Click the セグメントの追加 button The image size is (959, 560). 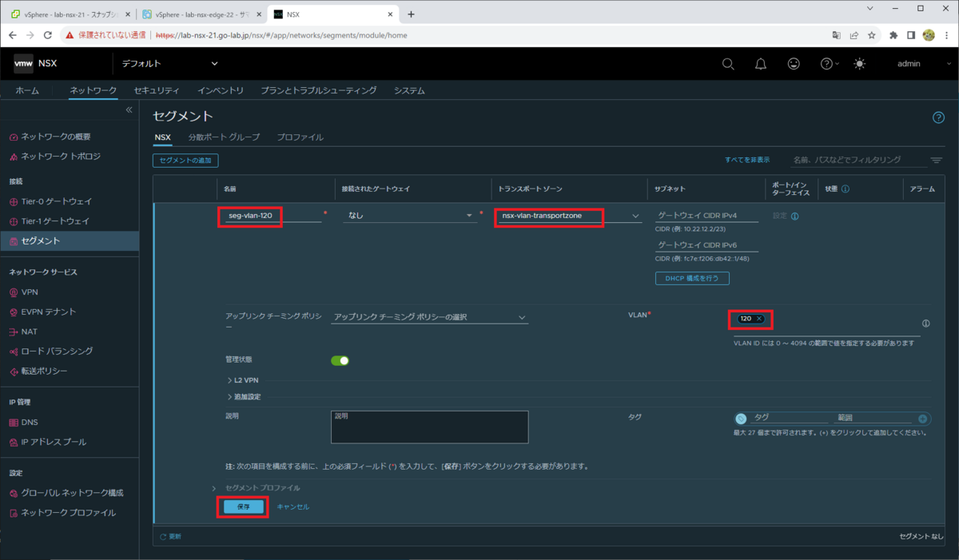click(x=185, y=161)
